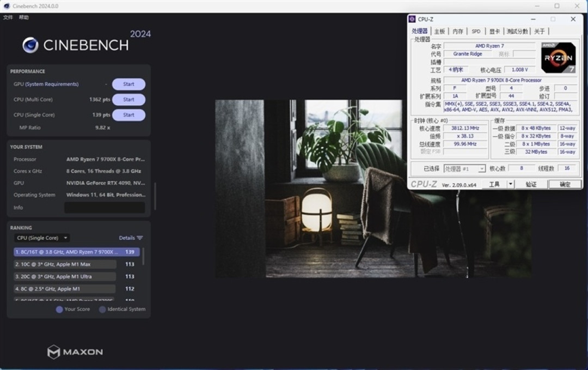Start the GPU benchmark test

tap(128, 84)
